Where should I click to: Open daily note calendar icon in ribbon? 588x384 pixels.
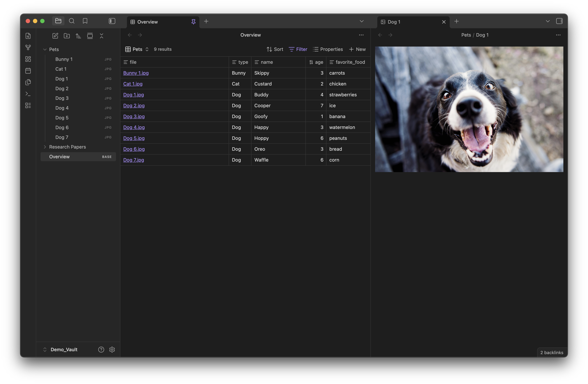pyautogui.click(x=28, y=71)
